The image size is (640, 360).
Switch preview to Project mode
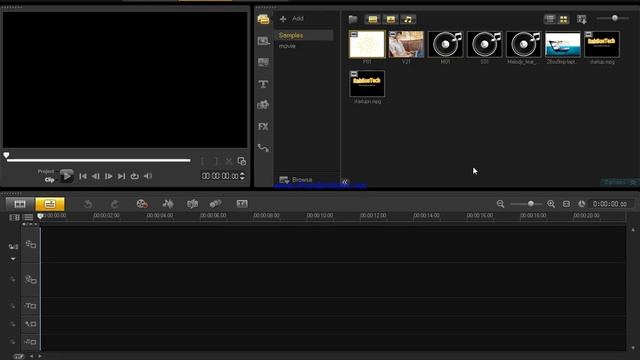point(46,171)
